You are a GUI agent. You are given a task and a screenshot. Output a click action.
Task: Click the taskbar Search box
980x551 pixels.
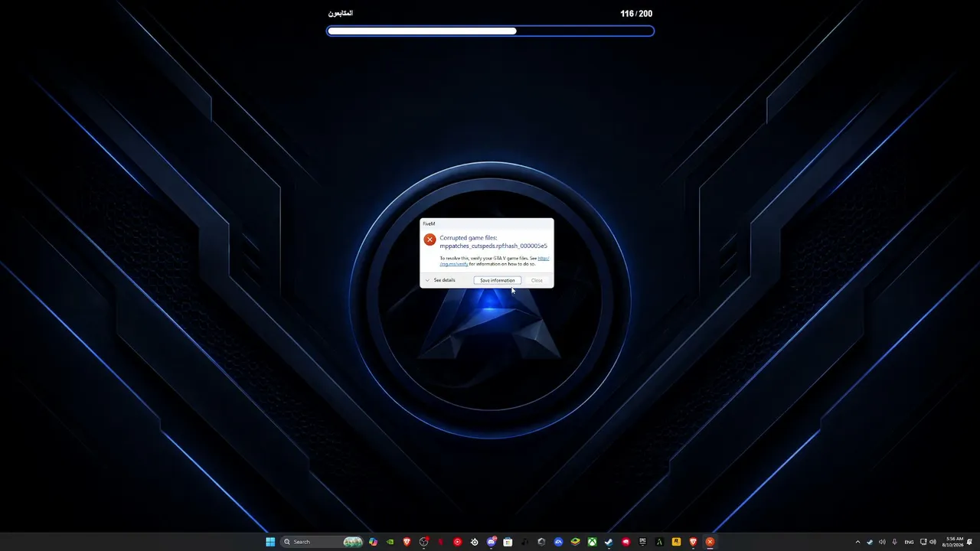coord(322,542)
